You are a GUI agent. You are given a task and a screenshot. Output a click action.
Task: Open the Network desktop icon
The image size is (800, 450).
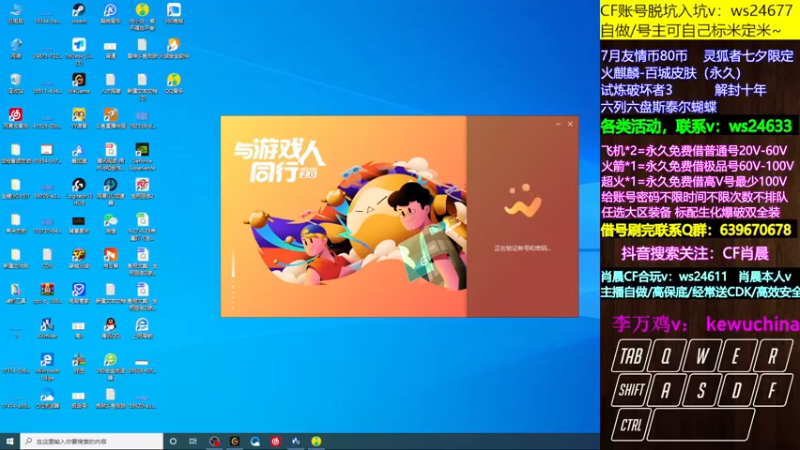16,48
